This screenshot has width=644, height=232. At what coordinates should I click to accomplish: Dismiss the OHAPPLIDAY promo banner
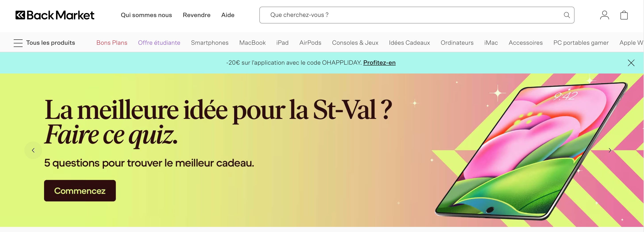(x=631, y=63)
